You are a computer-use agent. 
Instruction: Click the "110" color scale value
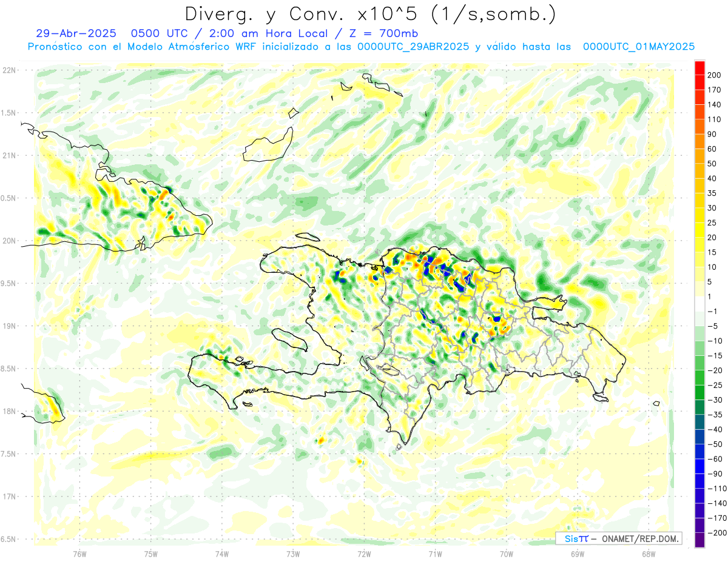tap(715, 119)
